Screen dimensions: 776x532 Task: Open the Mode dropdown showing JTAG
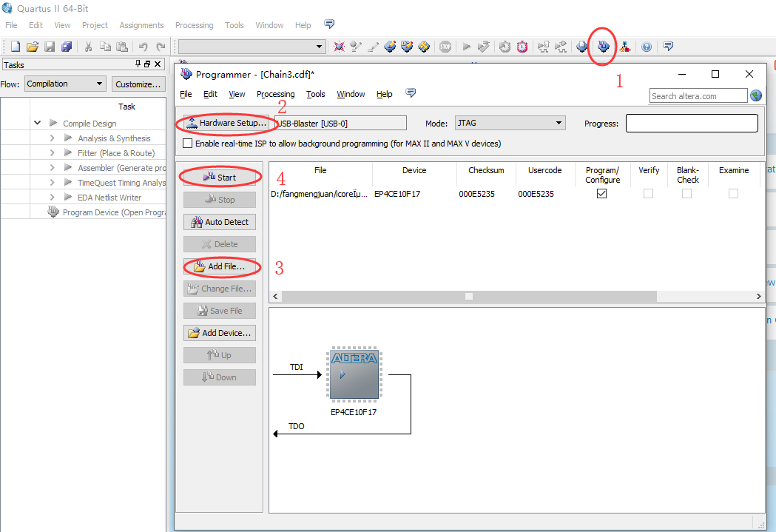click(509, 123)
